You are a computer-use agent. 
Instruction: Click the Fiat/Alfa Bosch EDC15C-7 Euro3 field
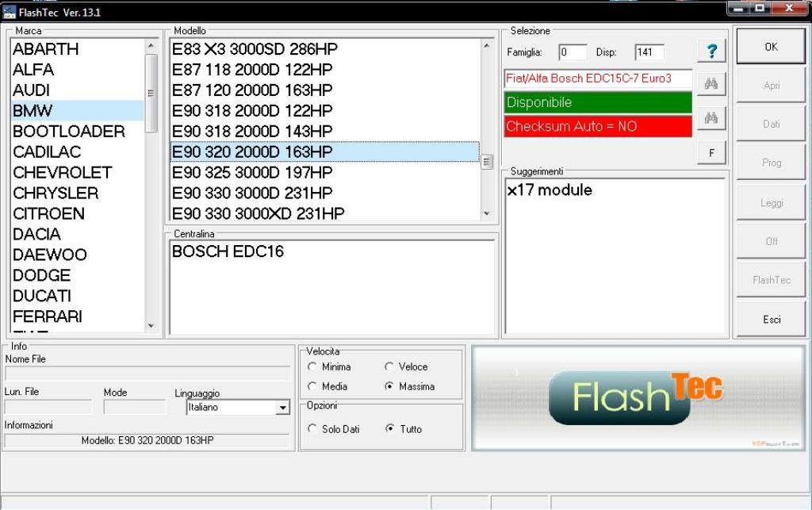click(x=598, y=79)
